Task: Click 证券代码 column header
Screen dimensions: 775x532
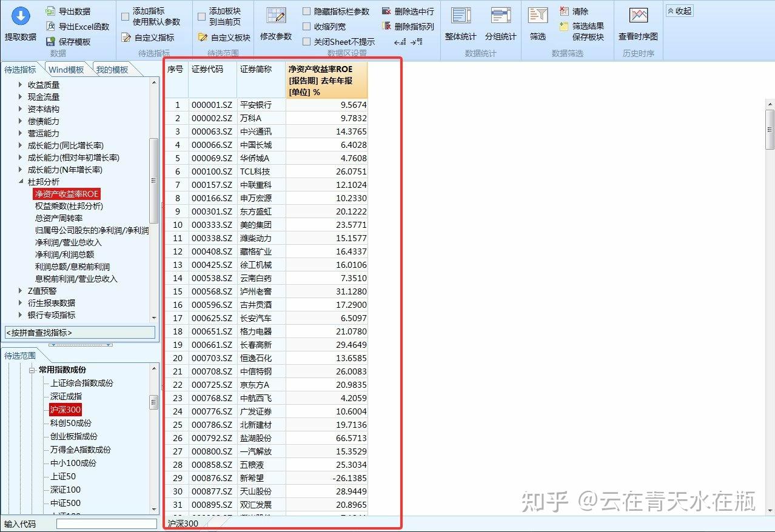Action: [213, 79]
